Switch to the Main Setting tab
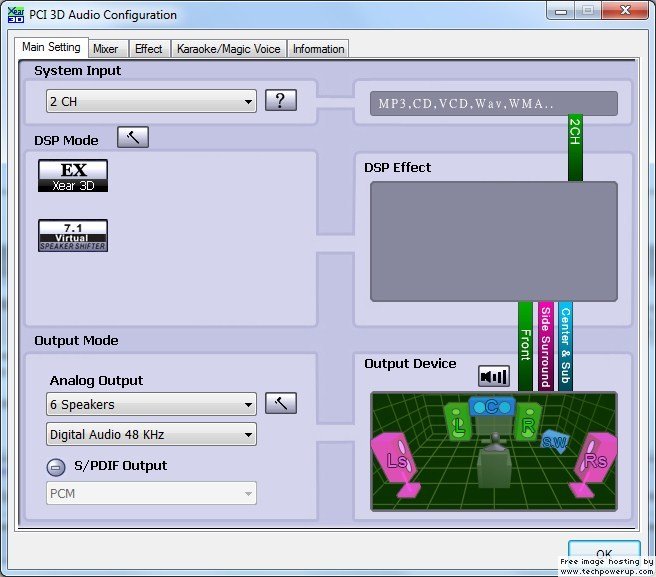Screen dimensions: 656x577 click(51, 47)
